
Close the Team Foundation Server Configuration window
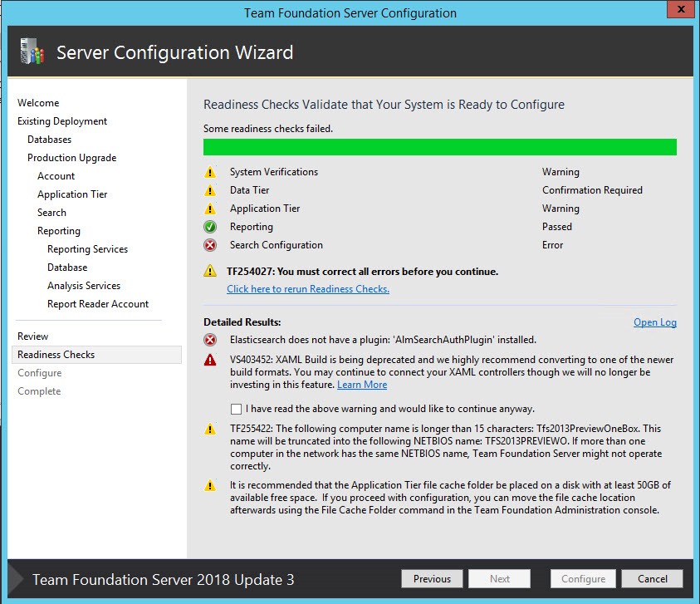coord(681,9)
